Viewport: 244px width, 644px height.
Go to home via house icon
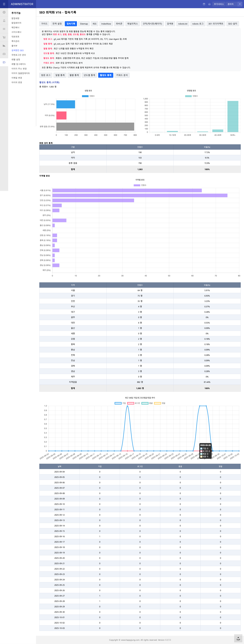[x=209, y=4]
